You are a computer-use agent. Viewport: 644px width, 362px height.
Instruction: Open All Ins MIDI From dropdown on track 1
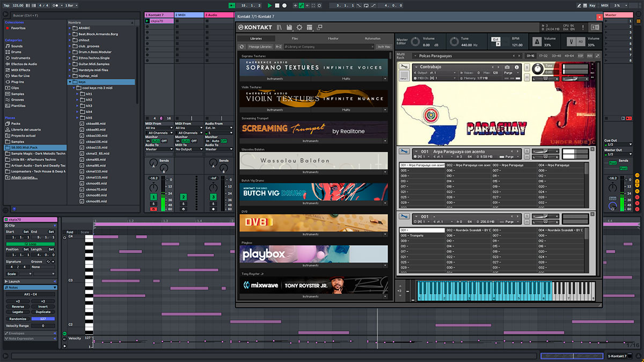159,128
